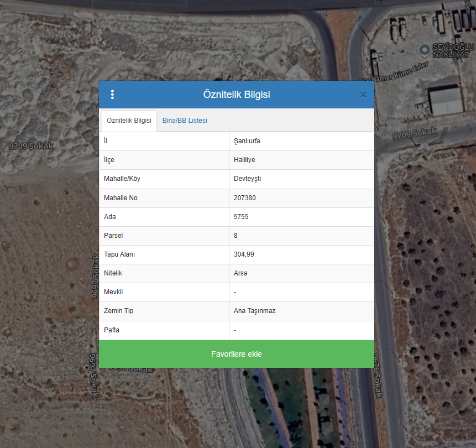Click the Zemin Tip row label
476x448 pixels.
point(118,311)
